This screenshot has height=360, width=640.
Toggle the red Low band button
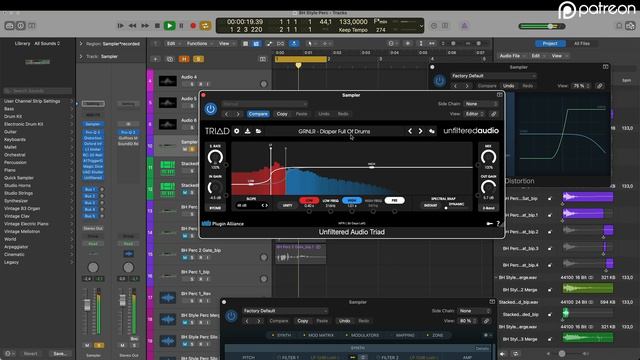(309, 200)
